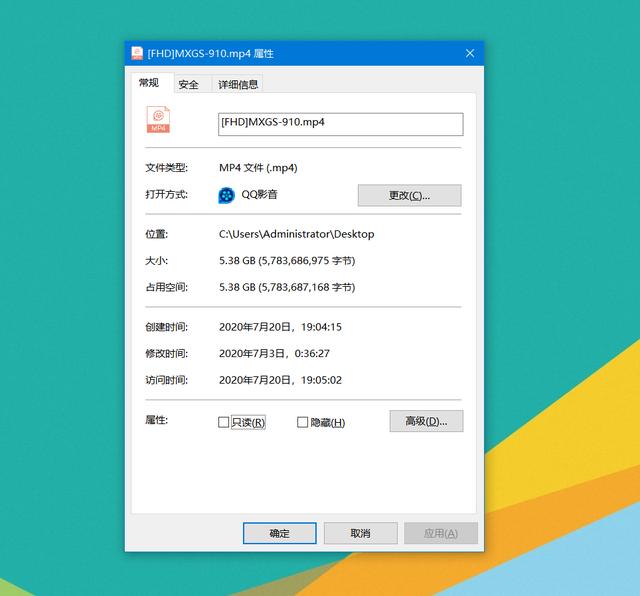
Task: Click the 取消 cancel button
Action: coord(360,533)
